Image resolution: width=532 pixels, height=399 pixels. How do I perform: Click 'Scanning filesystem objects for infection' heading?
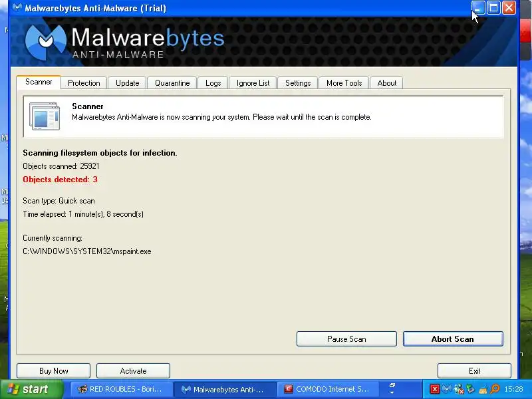(100, 153)
